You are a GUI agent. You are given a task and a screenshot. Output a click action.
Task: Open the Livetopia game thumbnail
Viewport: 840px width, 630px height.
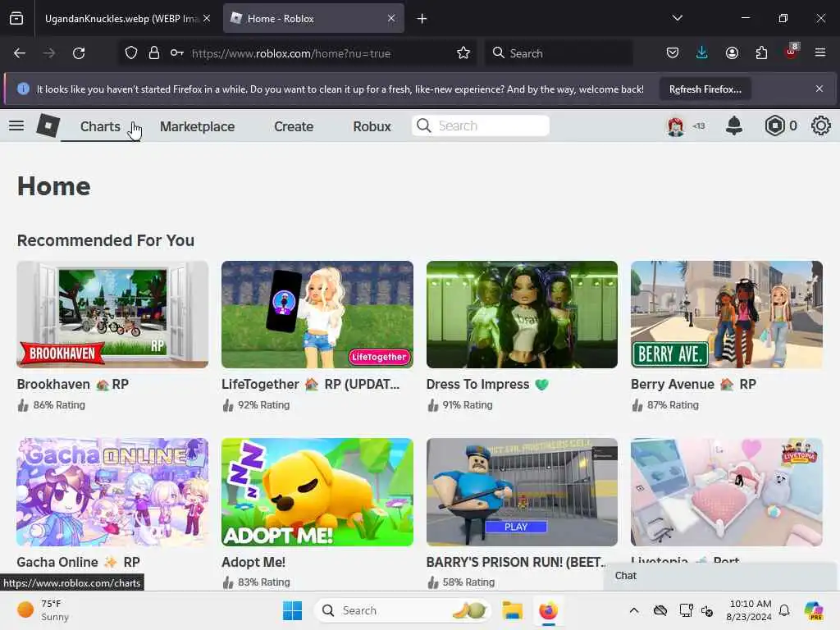(727, 492)
